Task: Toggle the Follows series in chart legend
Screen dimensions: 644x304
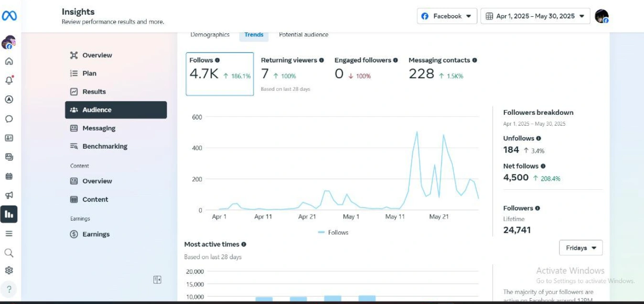Action: [x=333, y=232]
